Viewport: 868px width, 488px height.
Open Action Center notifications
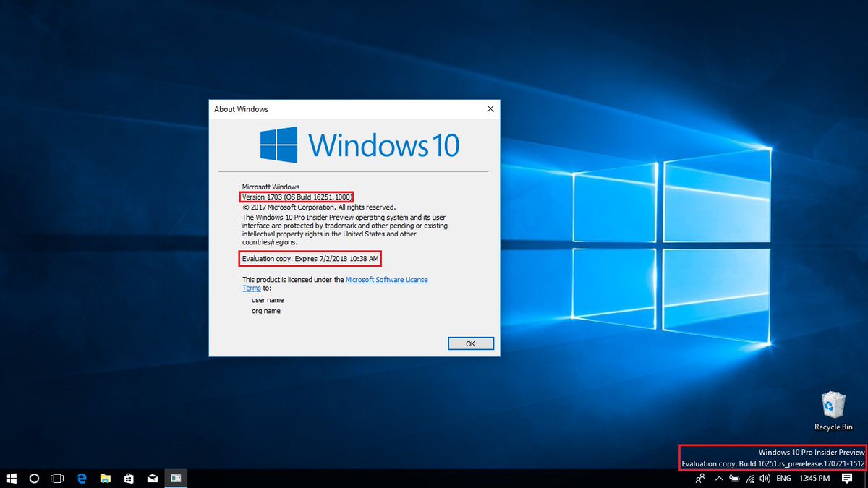(847, 479)
